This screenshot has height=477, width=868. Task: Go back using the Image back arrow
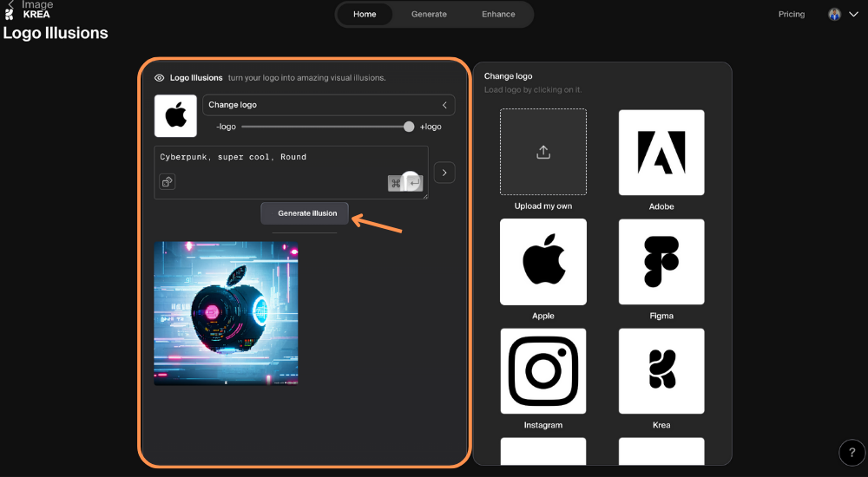pyautogui.click(x=10, y=3)
